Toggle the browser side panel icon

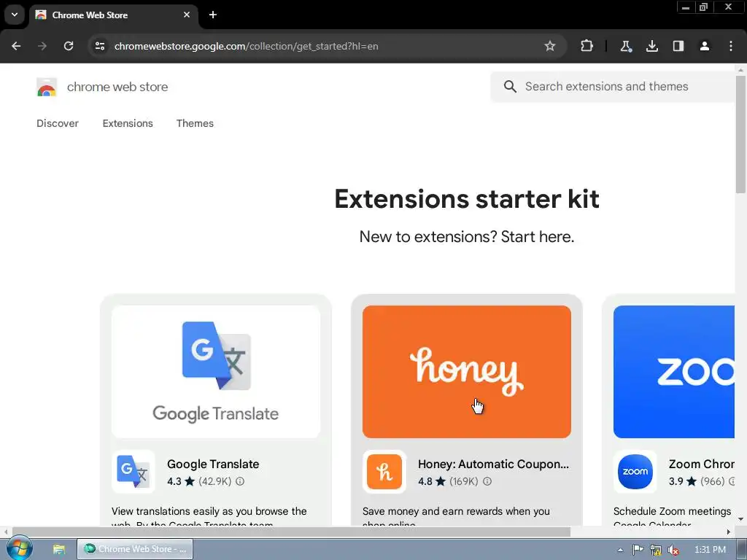coord(678,46)
